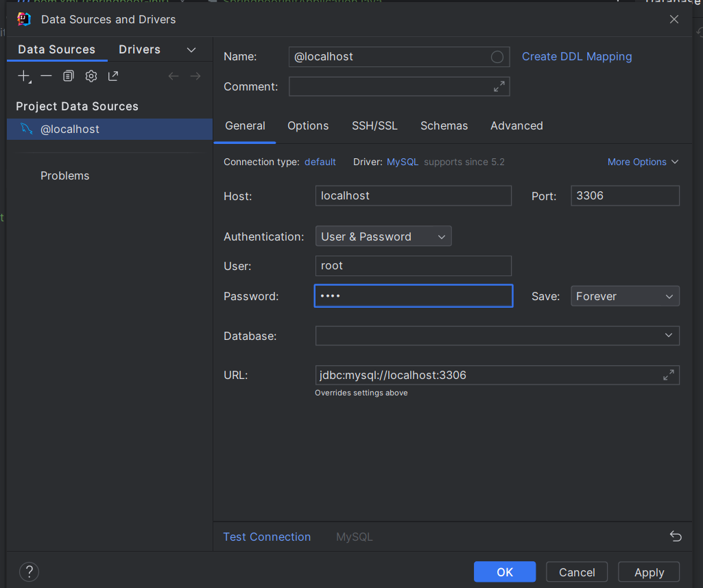703x588 pixels.
Task: Navigate forward with the right arrow icon
Action: tap(195, 76)
